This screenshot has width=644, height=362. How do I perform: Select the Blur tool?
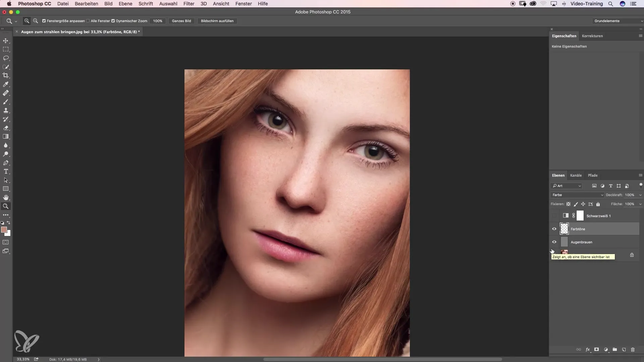tap(6, 145)
